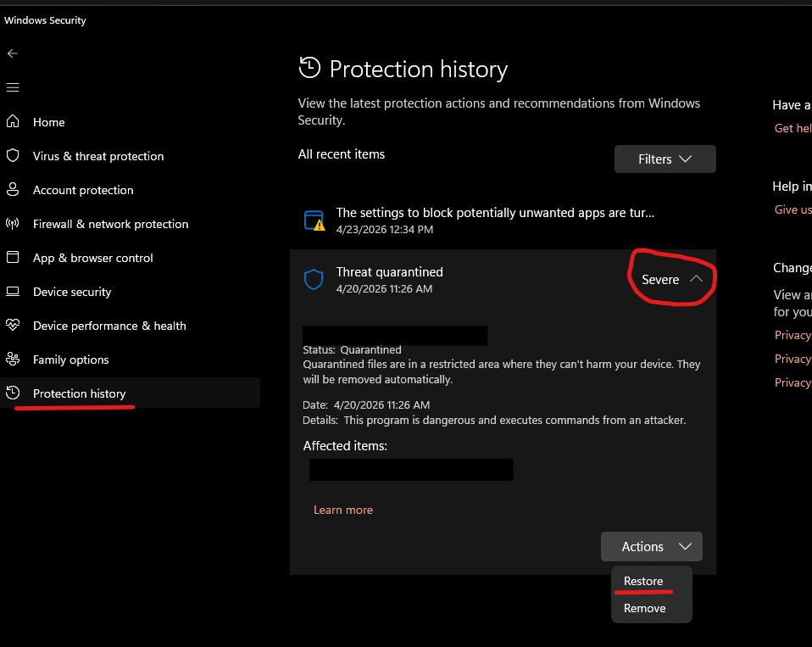Click the Device performance & health heart icon
The height and width of the screenshot is (647, 812).
click(x=13, y=326)
